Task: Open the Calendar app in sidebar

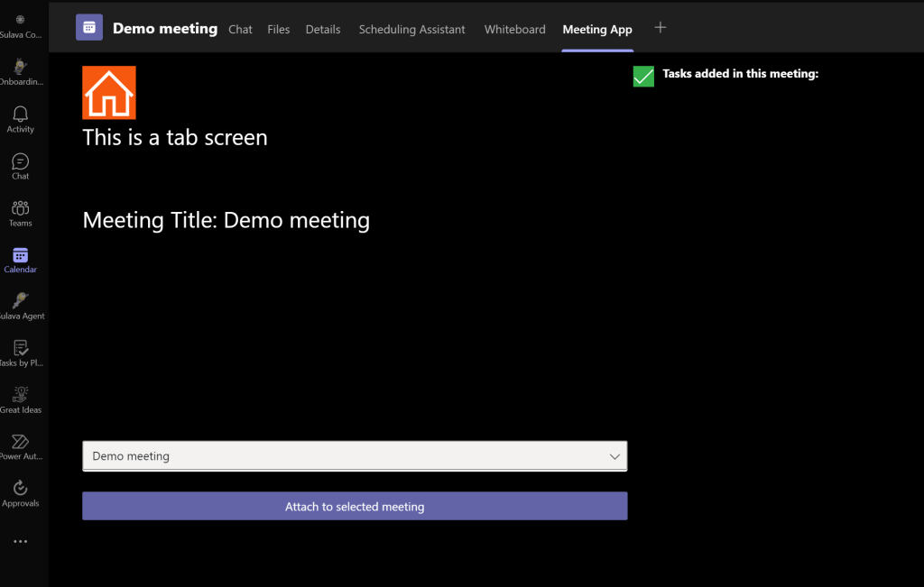Action: pos(20,259)
